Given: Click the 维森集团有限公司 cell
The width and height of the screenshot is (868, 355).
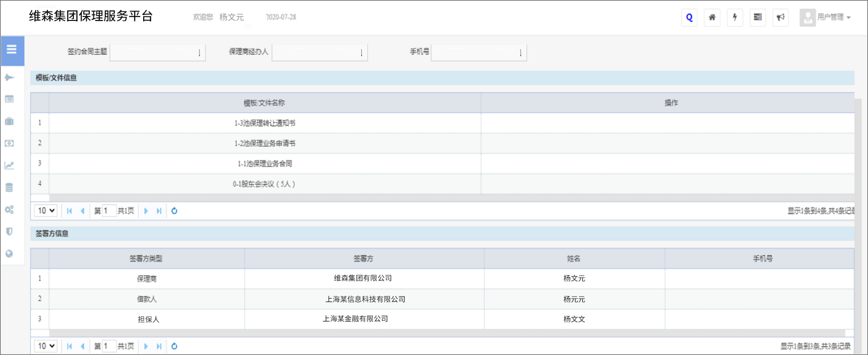Looking at the screenshot, I should point(364,279).
